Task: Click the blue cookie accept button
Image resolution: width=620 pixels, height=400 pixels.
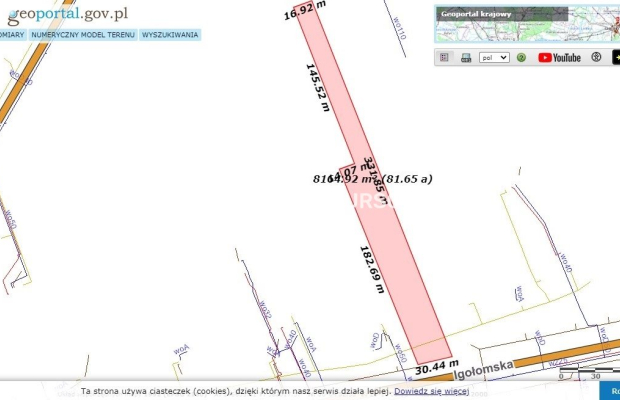Action: pyautogui.click(x=609, y=391)
